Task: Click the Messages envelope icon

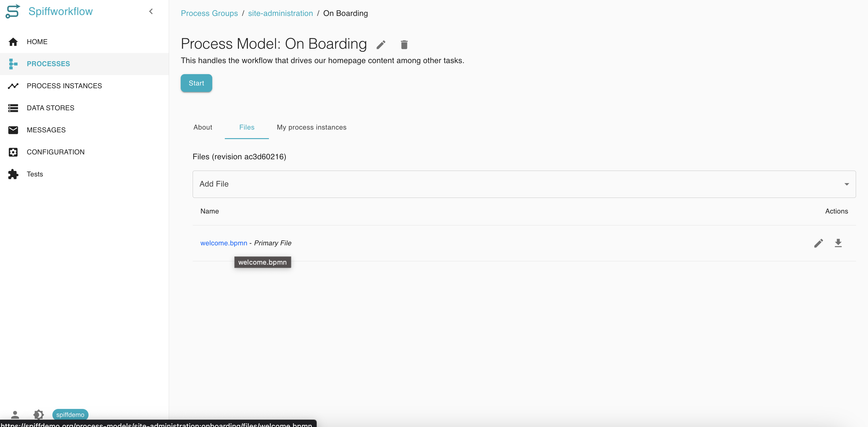Action: point(13,130)
